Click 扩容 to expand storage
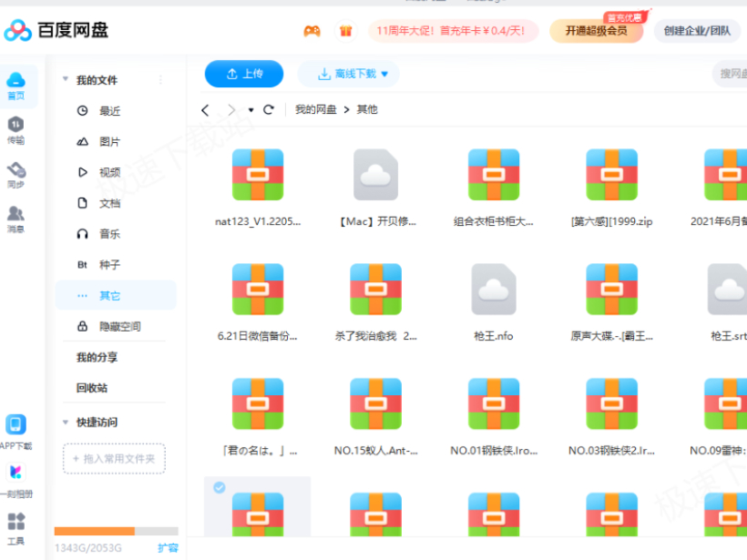 coord(168,548)
